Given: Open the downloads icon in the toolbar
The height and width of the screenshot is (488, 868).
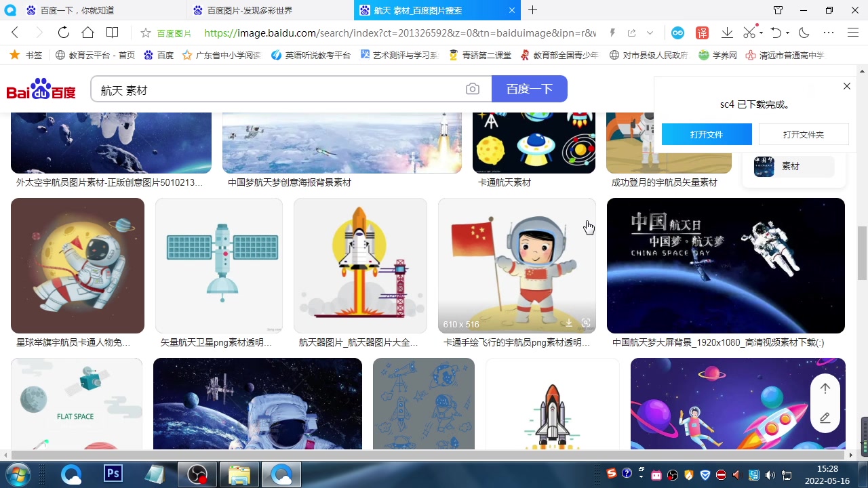Looking at the screenshot, I should click(x=727, y=33).
